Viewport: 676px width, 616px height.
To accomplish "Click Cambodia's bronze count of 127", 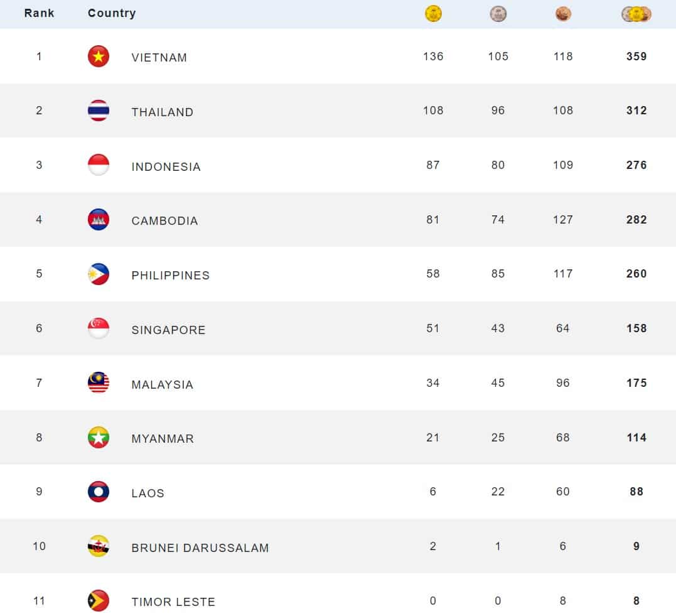I will (563, 220).
